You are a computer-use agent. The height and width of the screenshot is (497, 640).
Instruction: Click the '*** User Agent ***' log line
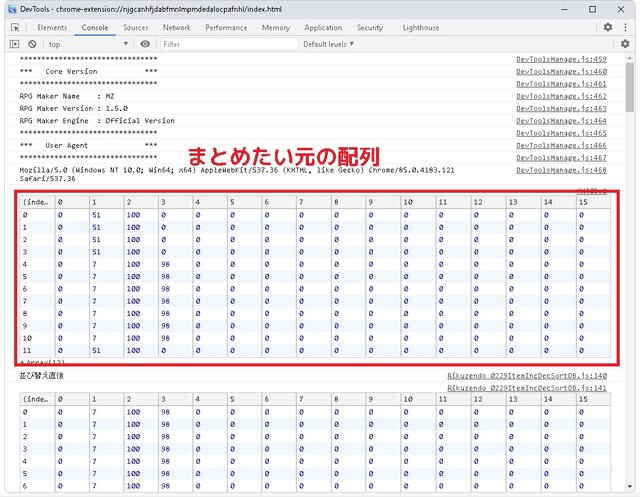88,145
